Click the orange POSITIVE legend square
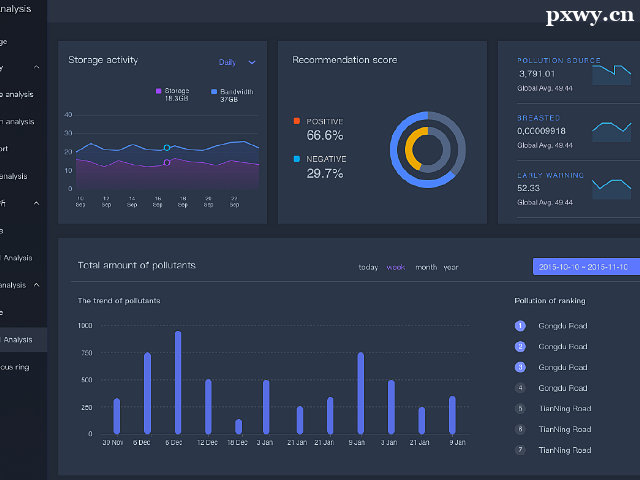 (x=297, y=121)
